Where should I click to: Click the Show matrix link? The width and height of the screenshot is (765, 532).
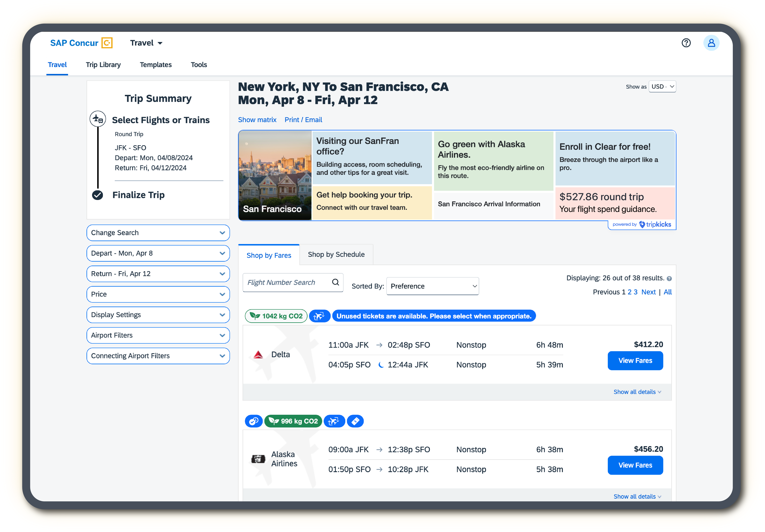click(257, 120)
